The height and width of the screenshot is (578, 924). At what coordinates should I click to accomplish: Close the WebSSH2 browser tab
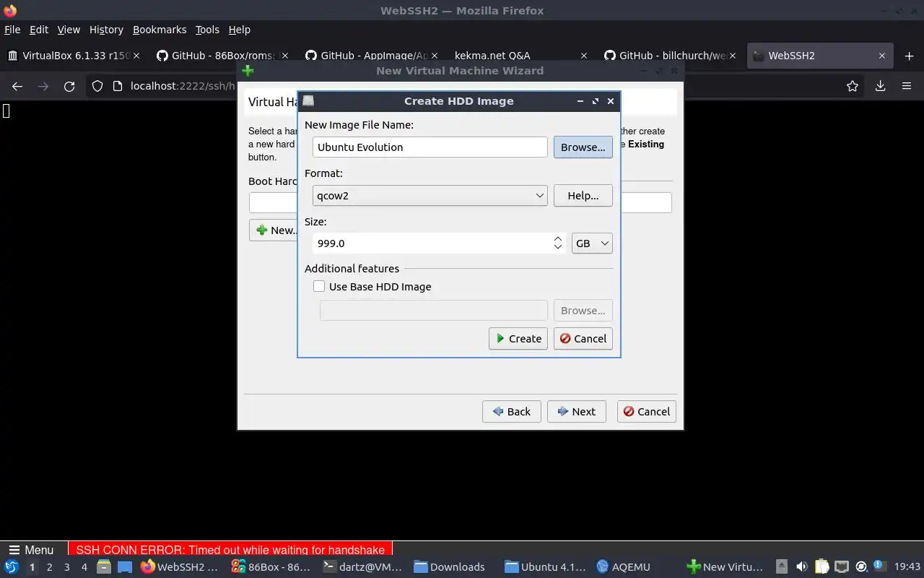(x=881, y=56)
